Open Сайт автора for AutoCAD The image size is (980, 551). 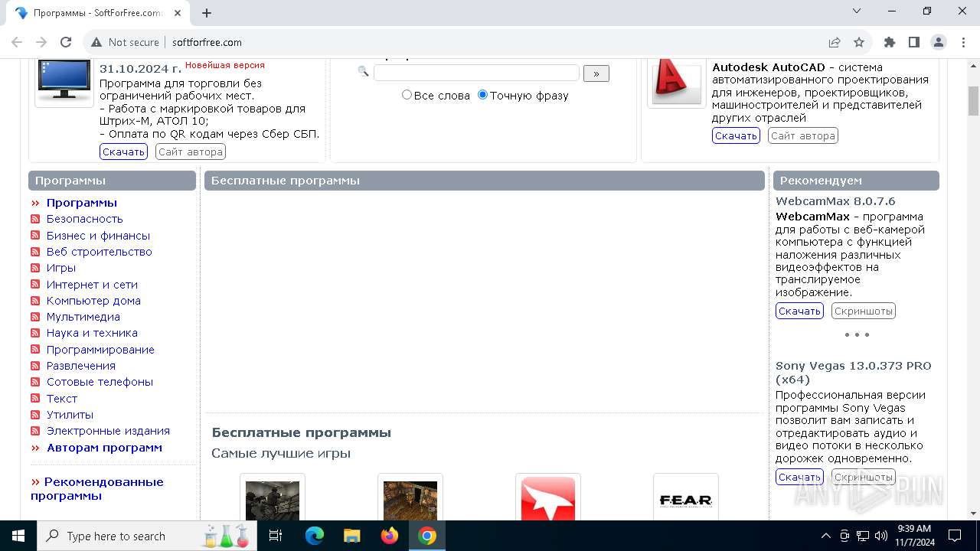pyautogui.click(x=803, y=135)
